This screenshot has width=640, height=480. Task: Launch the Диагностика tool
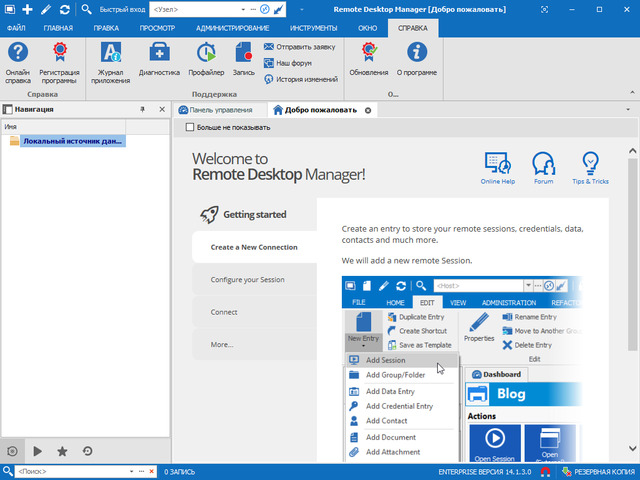(x=159, y=59)
